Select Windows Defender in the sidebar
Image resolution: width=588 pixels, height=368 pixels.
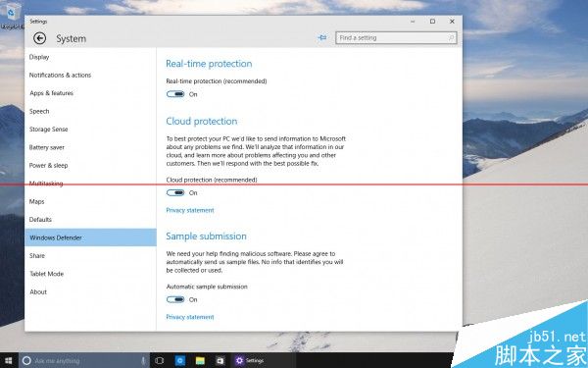tap(90, 237)
